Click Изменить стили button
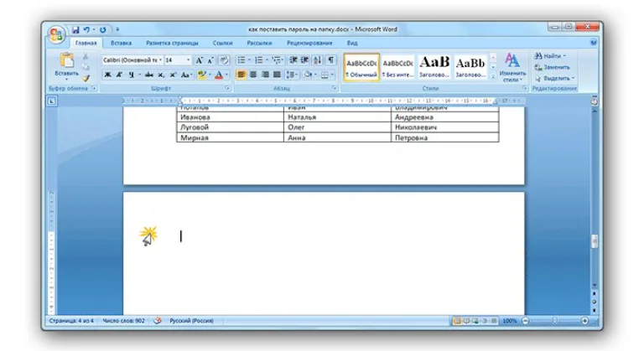 pos(512,67)
